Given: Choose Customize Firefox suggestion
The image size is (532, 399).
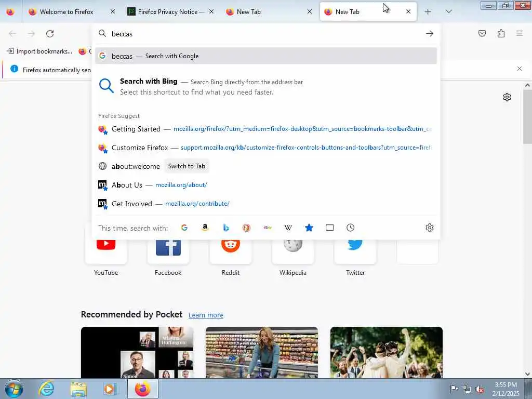Looking at the screenshot, I should tap(266, 148).
